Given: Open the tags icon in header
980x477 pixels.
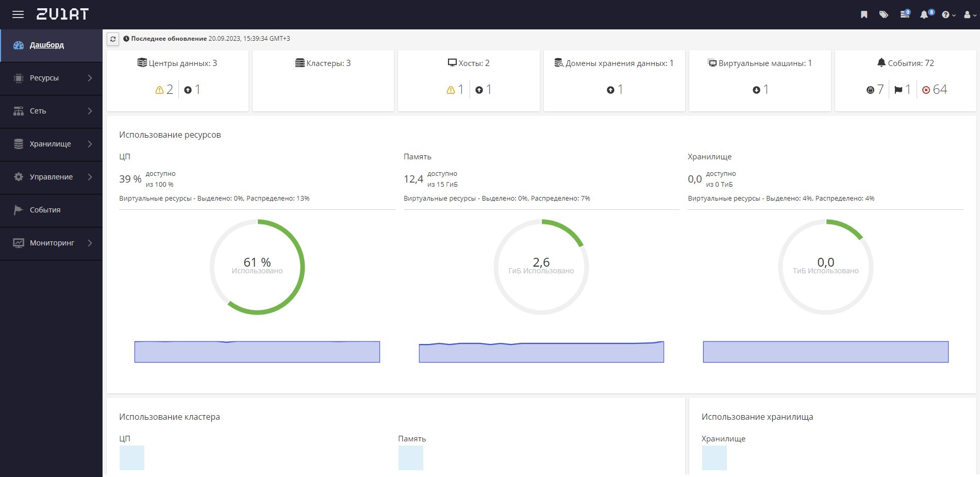Looking at the screenshot, I should click(884, 14).
